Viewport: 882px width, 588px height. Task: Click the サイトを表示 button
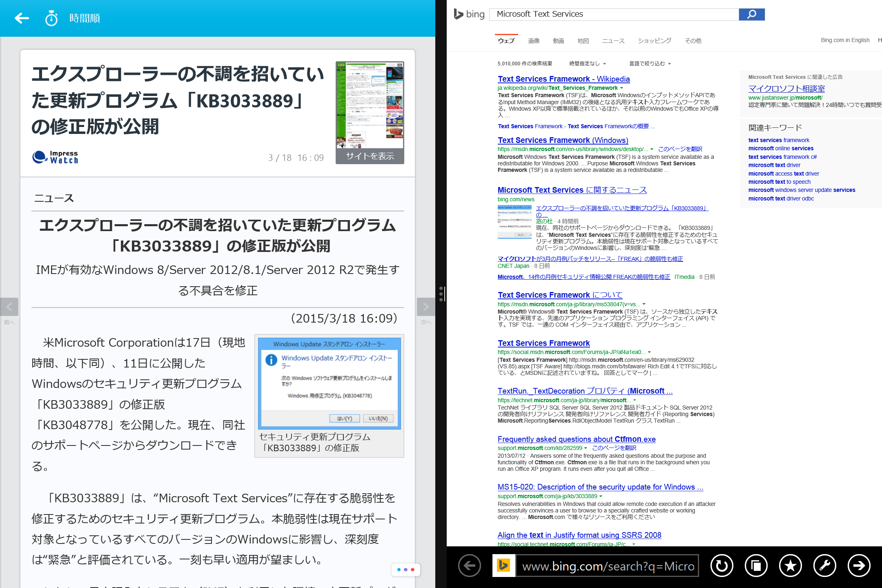tap(370, 156)
